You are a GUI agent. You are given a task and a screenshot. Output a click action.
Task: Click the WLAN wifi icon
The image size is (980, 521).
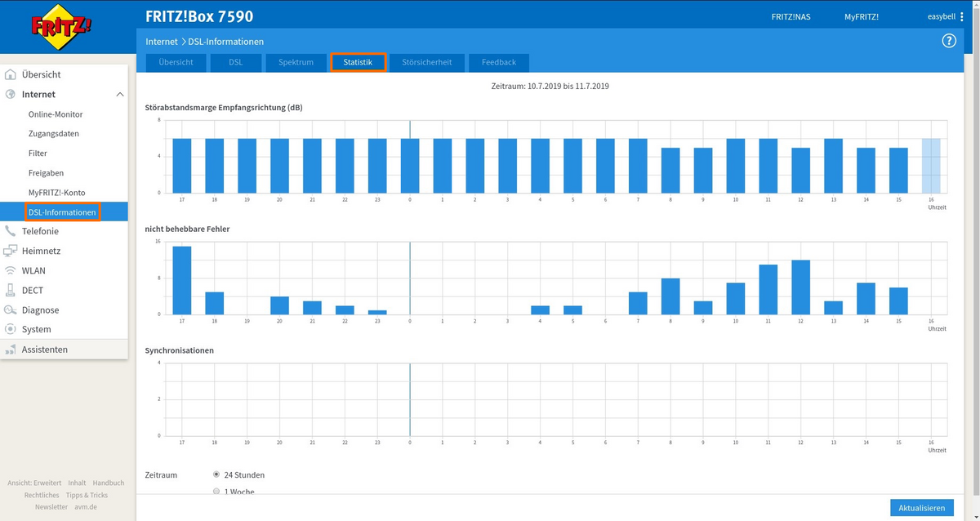point(11,270)
